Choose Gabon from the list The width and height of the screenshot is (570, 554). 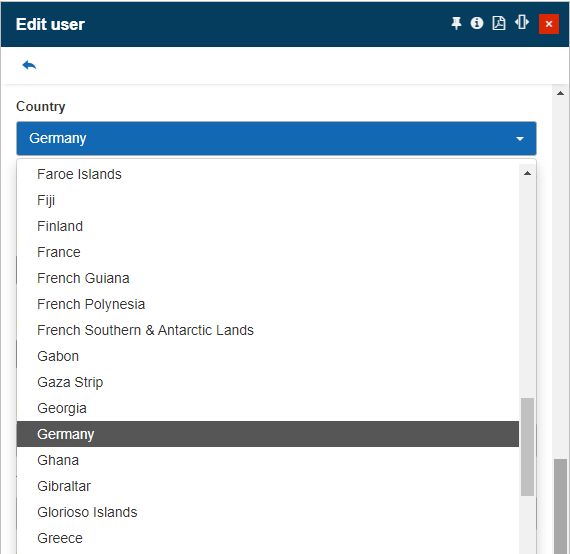tap(268, 356)
